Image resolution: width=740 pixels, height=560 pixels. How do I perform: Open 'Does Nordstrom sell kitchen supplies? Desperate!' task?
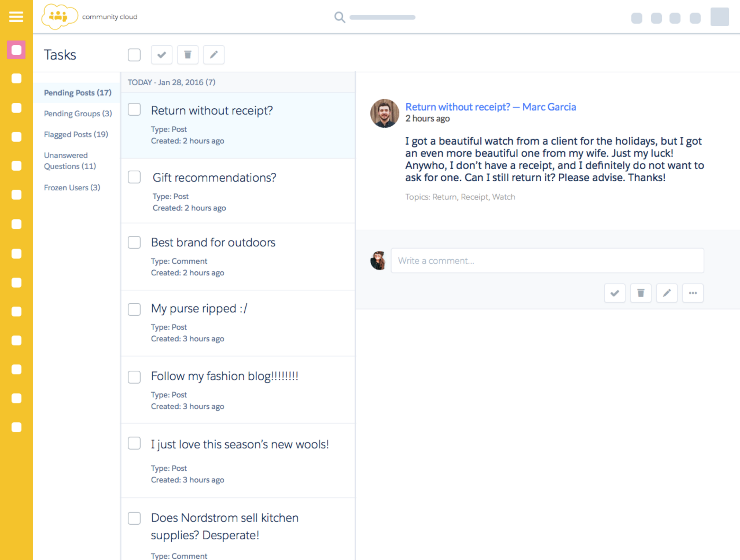[x=225, y=526]
